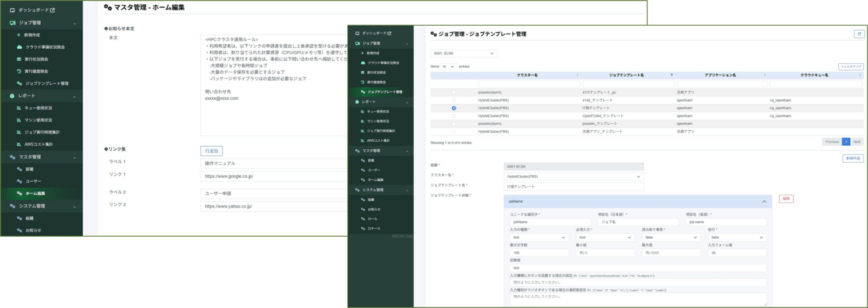This screenshot has height=308, width=868.
Task: Select radio button for 4146_テンプレート row
Action: (454, 100)
